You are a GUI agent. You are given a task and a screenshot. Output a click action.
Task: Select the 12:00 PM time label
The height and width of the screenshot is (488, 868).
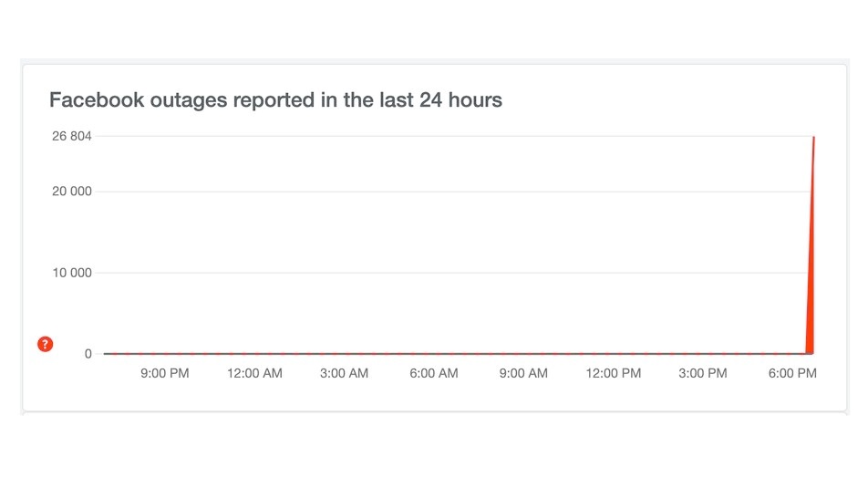[x=614, y=373]
